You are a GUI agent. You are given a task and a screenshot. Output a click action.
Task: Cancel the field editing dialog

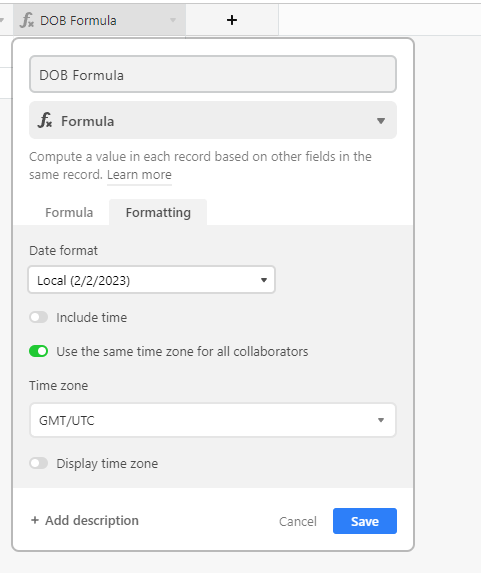298,521
